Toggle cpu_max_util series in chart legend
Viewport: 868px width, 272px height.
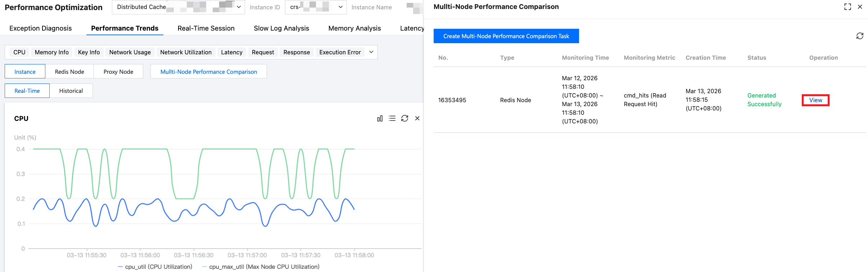point(261,267)
